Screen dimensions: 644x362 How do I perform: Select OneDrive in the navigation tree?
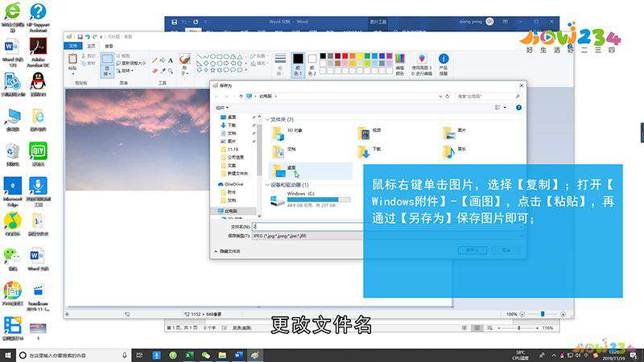click(230, 184)
